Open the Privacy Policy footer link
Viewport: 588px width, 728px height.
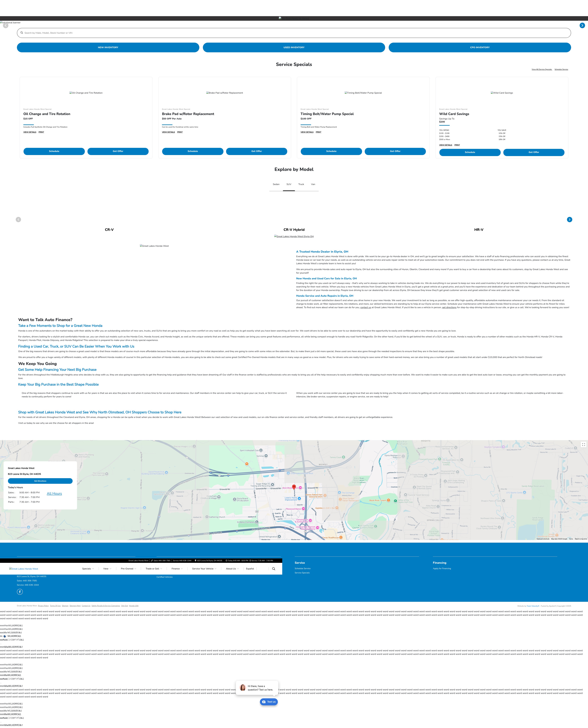(43, 606)
